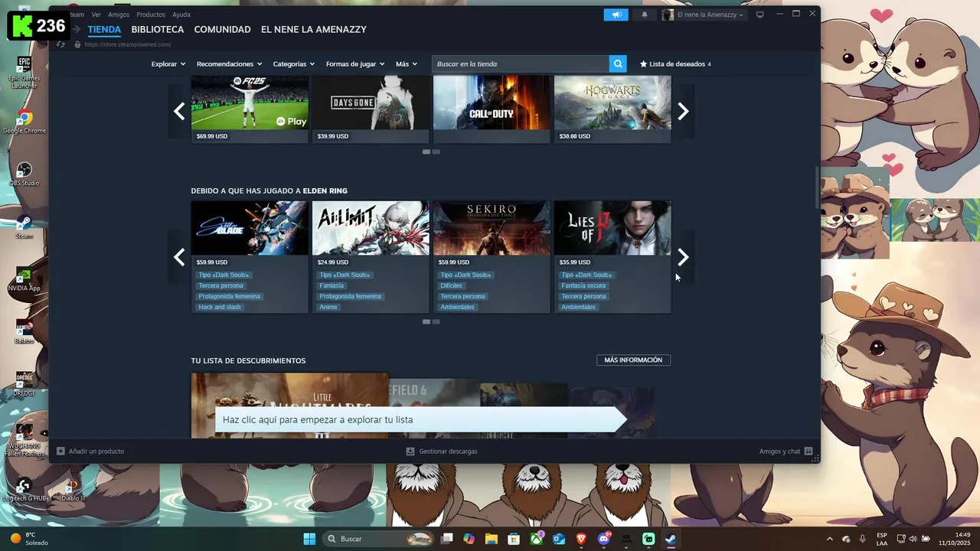Open the DREDGE desktop shortcut
Viewport: 980px width, 551px height.
coord(24,385)
